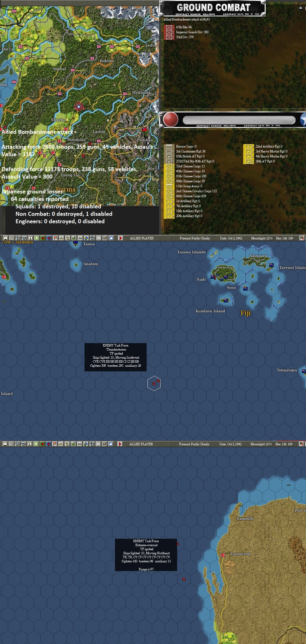Click the red flag icon right of Fiji toolbar
This screenshot has height=644, width=306.
[302, 238]
